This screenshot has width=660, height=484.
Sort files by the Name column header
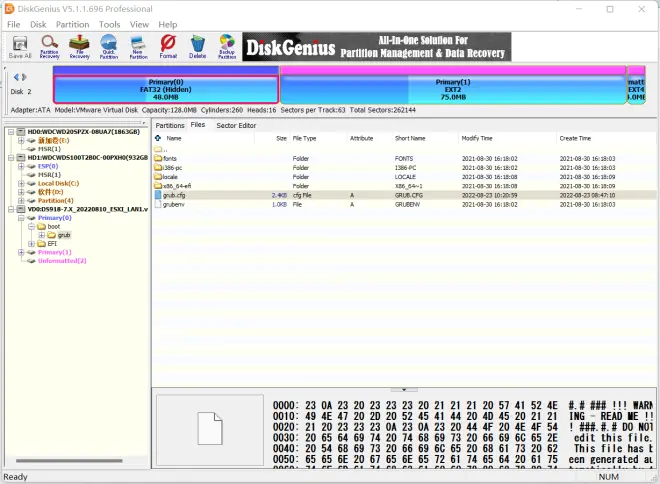pos(173,138)
